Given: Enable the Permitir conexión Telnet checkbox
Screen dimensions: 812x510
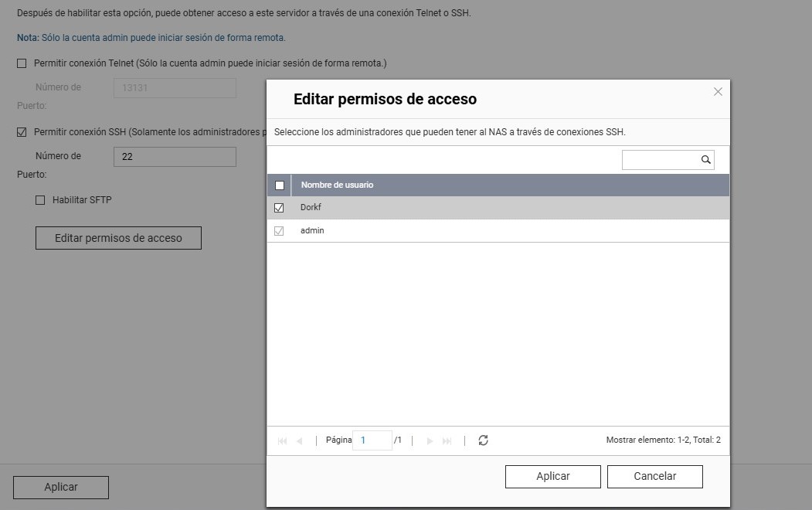Looking at the screenshot, I should tap(22, 63).
